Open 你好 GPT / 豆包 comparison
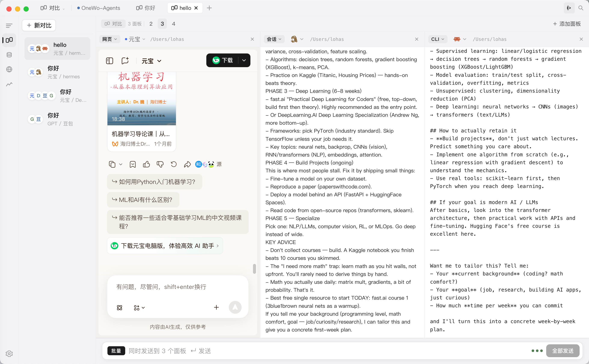 coord(57,119)
